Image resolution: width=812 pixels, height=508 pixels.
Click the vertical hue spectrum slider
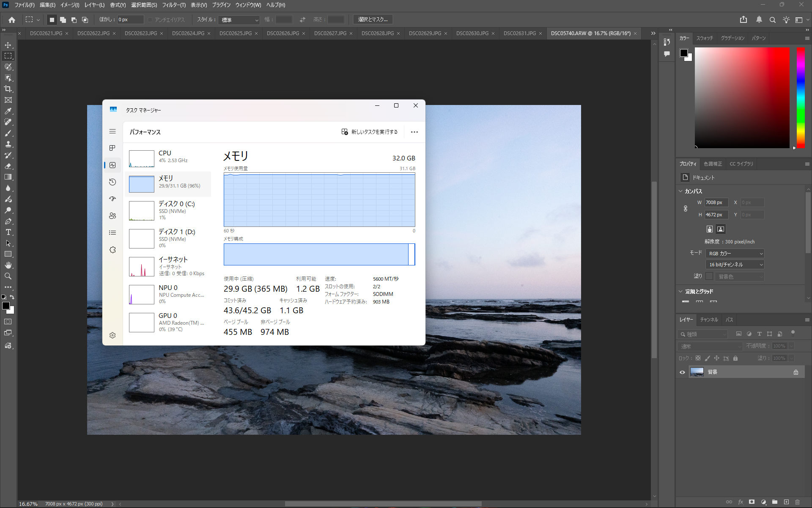pyautogui.click(x=801, y=97)
